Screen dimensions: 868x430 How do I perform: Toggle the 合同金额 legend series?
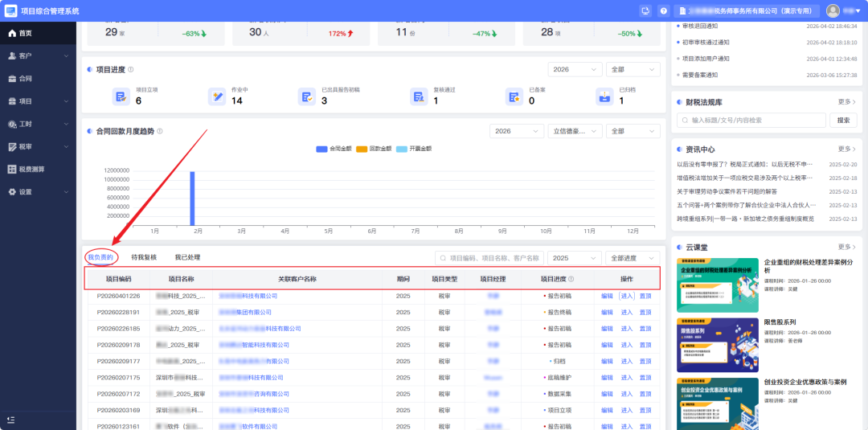click(x=334, y=149)
